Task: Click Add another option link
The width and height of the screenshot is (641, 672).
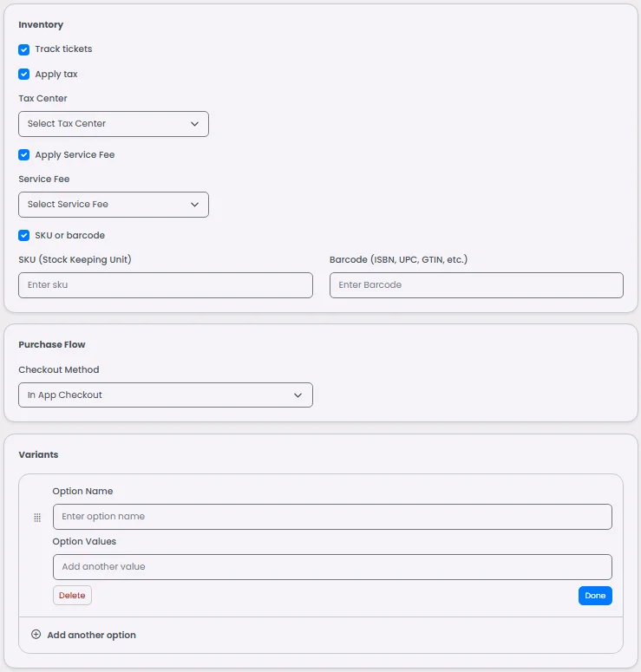Action: point(91,635)
